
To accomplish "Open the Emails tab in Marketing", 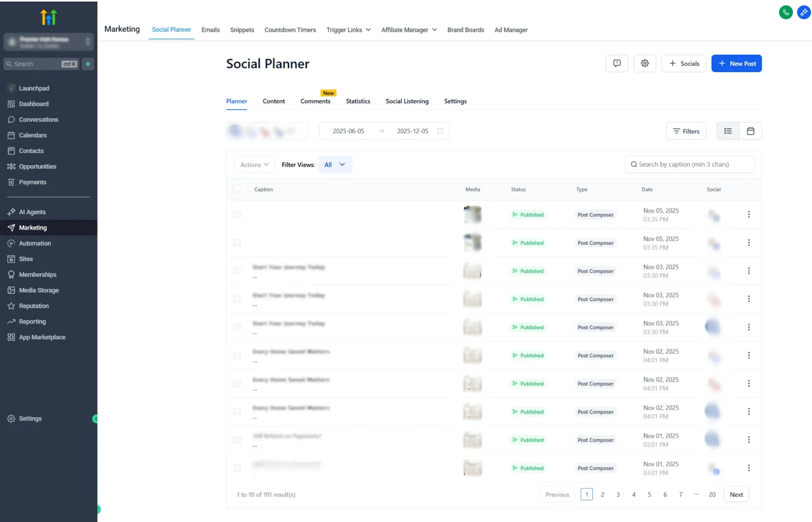I will [x=210, y=30].
